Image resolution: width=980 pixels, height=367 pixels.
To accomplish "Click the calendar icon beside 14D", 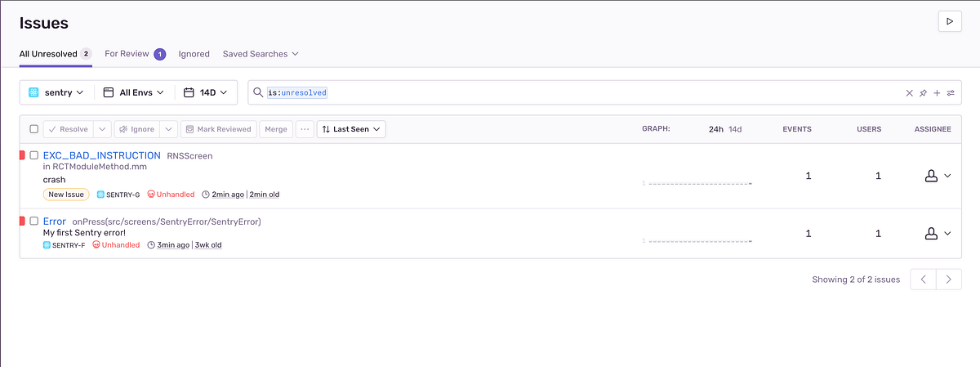I will 189,93.
